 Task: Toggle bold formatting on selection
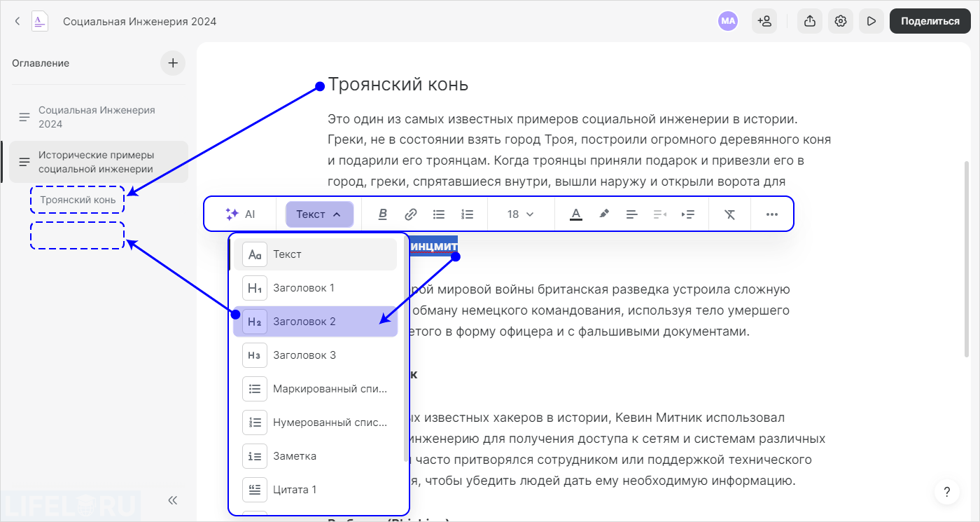click(383, 214)
